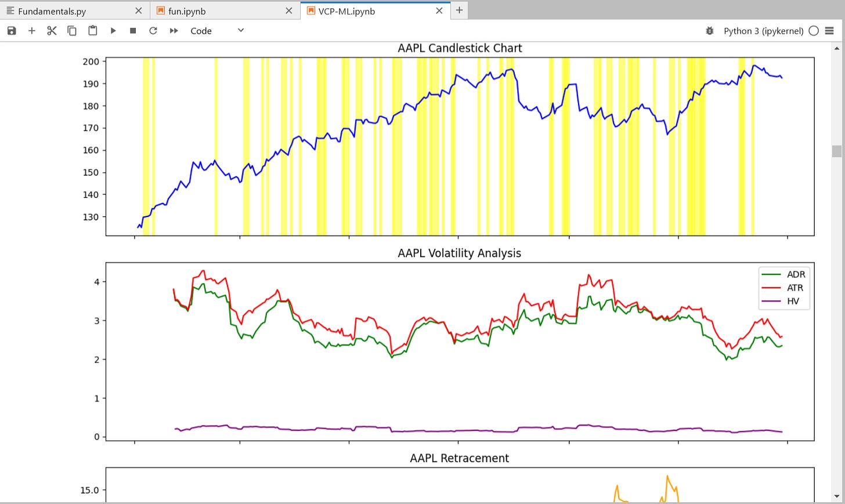Insert a cell below using the plus icon
The height and width of the screenshot is (504, 845).
(x=32, y=31)
